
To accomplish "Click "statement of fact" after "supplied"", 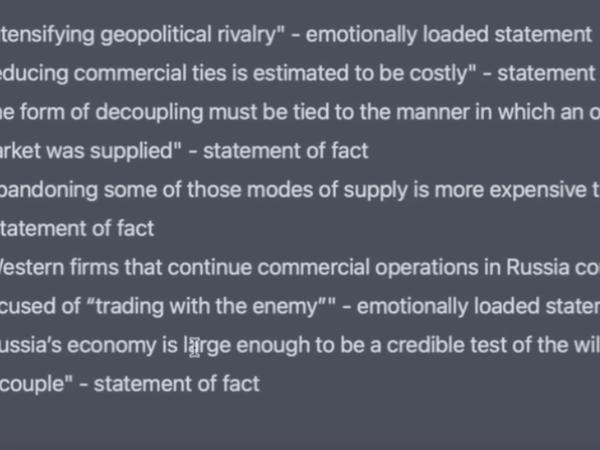I will pos(285,151).
